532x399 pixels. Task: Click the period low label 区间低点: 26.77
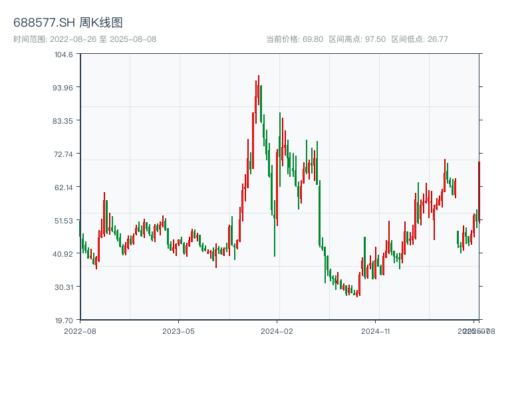point(420,39)
